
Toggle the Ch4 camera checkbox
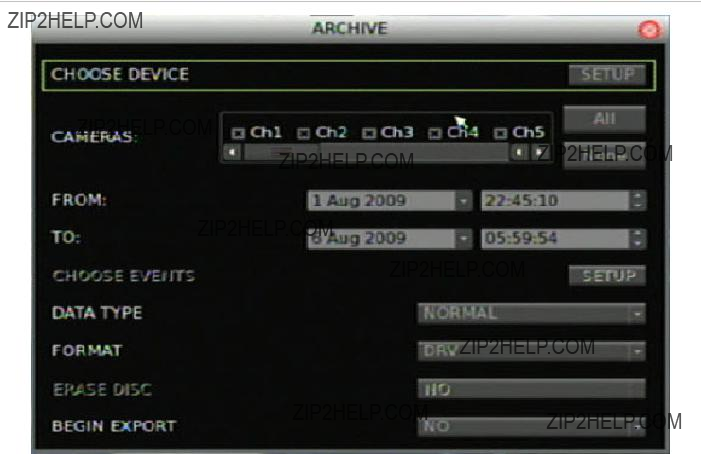point(435,133)
